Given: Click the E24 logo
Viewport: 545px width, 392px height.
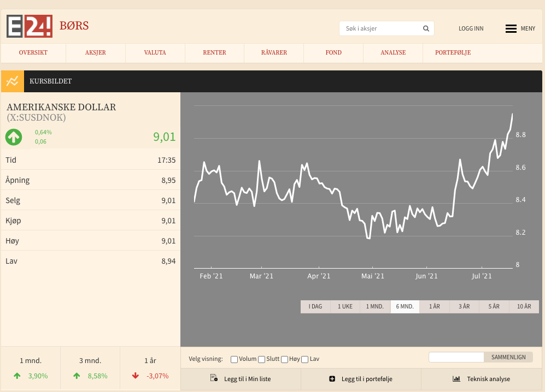Looking at the screenshot, I should [30, 26].
